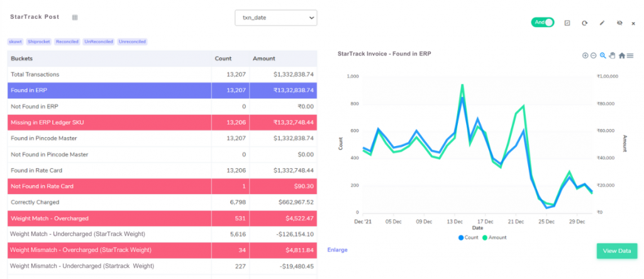Toggle the And switch
Image resolution: width=644 pixels, height=279 pixels.
click(543, 23)
